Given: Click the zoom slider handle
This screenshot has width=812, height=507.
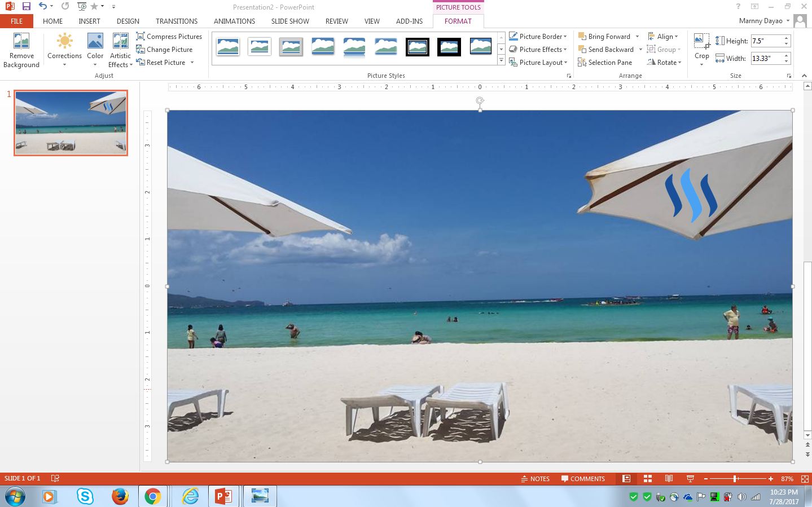Looking at the screenshot, I should 735,479.
